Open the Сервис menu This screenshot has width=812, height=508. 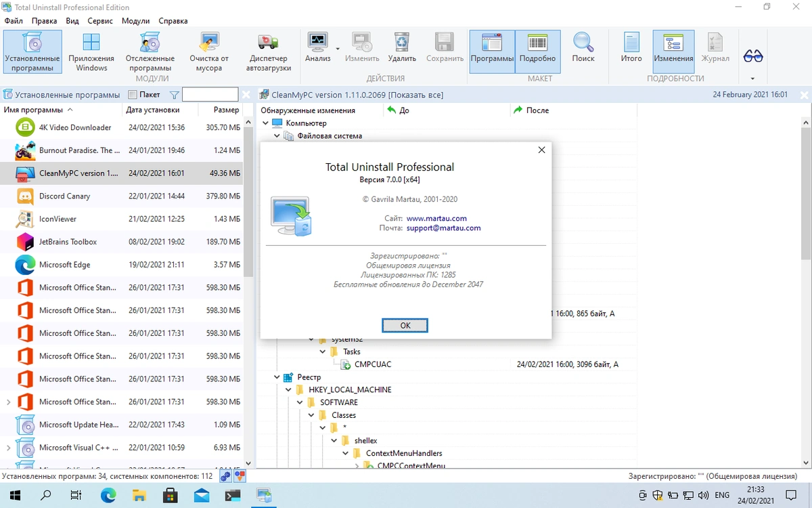point(100,21)
